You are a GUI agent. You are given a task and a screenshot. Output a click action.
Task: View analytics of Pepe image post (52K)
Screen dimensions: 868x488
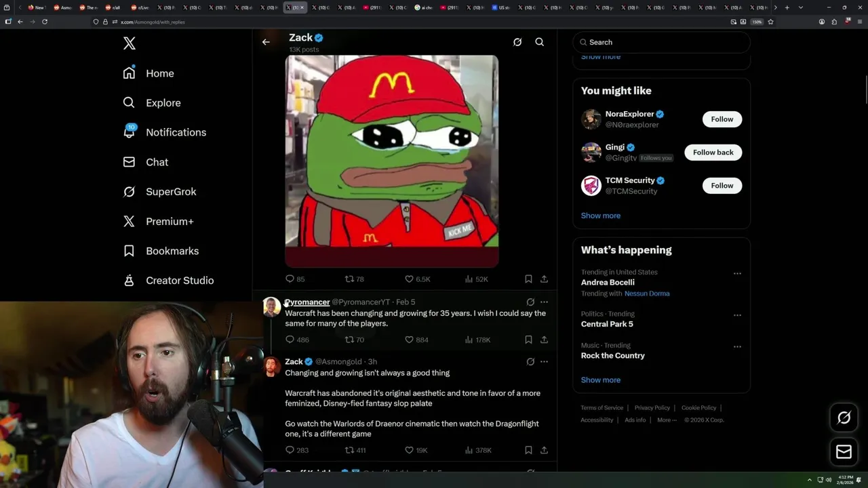(x=477, y=279)
